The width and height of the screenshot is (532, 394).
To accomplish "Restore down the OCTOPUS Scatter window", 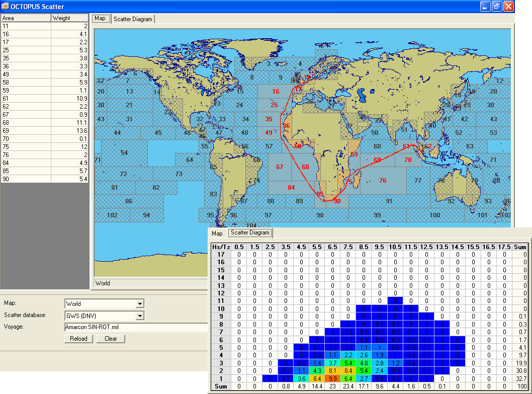I will pyautogui.click(x=497, y=7).
